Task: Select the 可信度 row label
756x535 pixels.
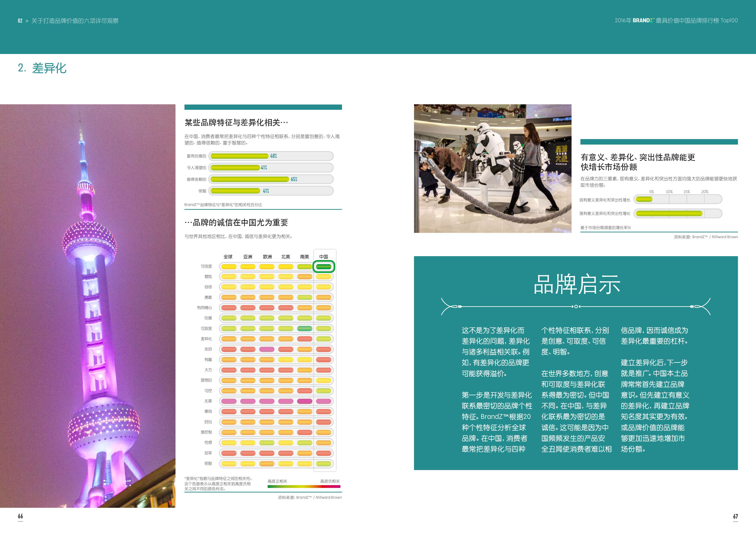Action: (206, 266)
